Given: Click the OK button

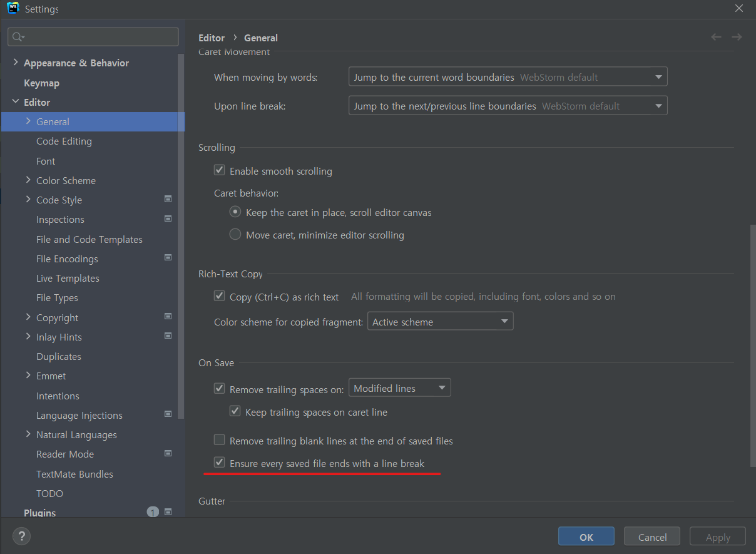Looking at the screenshot, I should pyautogui.click(x=586, y=536).
